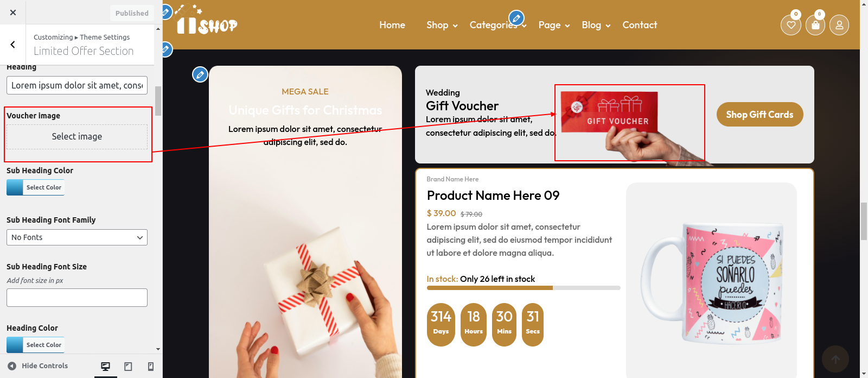This screenshot has width=868, height=378.
Task: Open the Home menu item
Action: click(x=392, y=25)
